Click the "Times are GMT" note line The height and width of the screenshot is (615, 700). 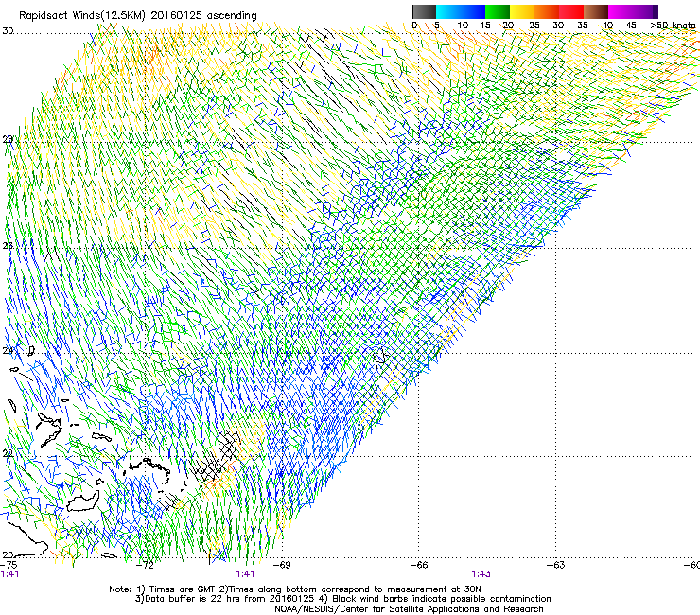[x=295, y=589]
